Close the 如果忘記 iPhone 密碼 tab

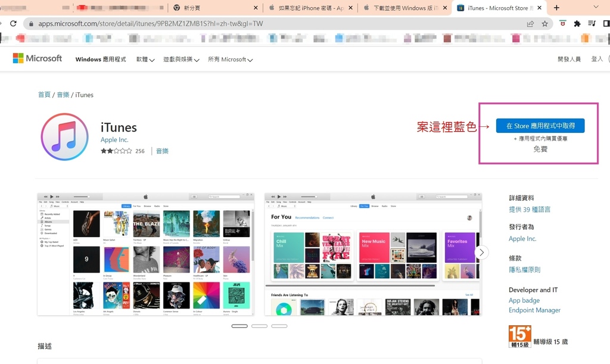[350, 8]
